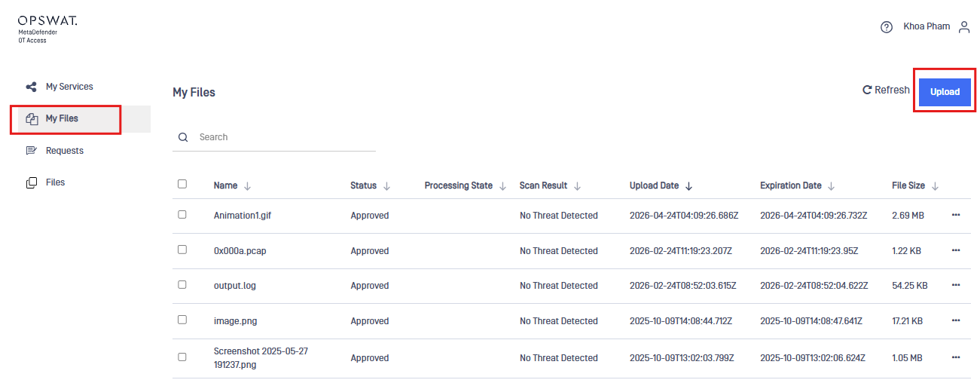Sort by Upload Date arrow
The image size is (980, 383).
[688, 185]
